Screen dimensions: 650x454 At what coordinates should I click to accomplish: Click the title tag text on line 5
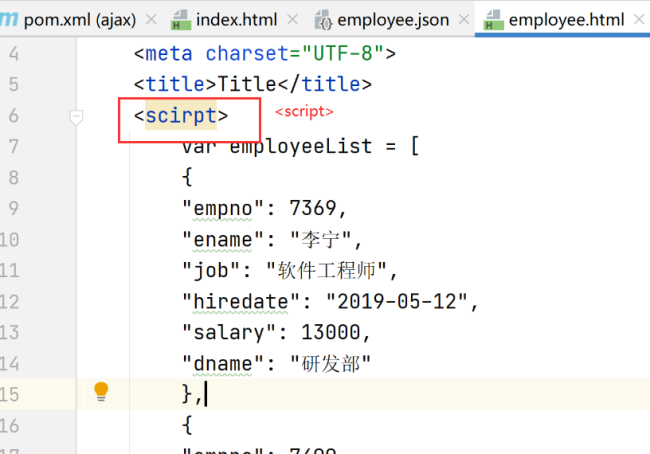[x=253, y=85]
